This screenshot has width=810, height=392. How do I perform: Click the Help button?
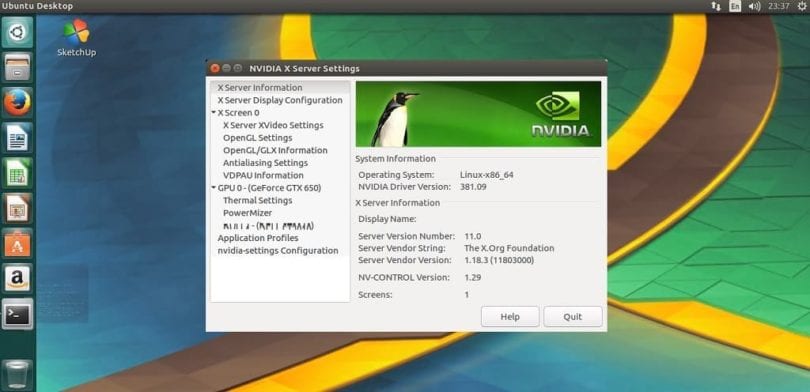[x=510, y=317]
